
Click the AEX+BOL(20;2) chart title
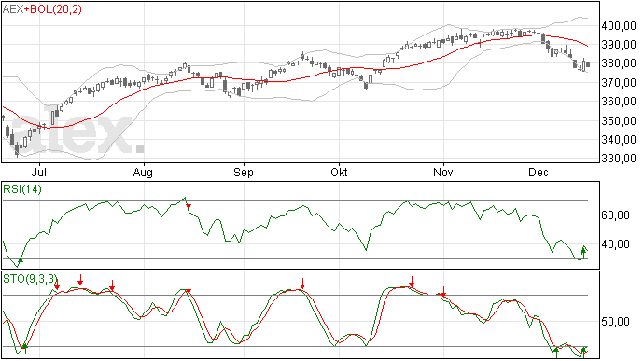pyautogui.click(x=42, y=9)
